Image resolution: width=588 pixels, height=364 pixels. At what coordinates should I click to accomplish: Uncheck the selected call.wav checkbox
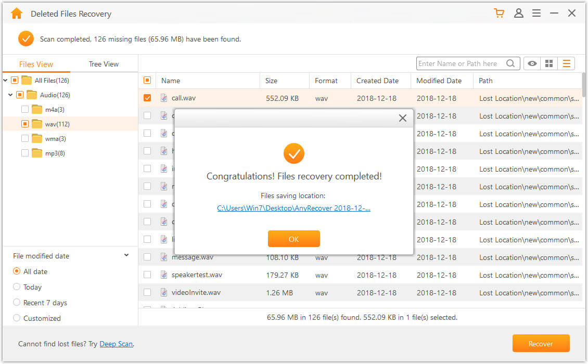(147, 98)
